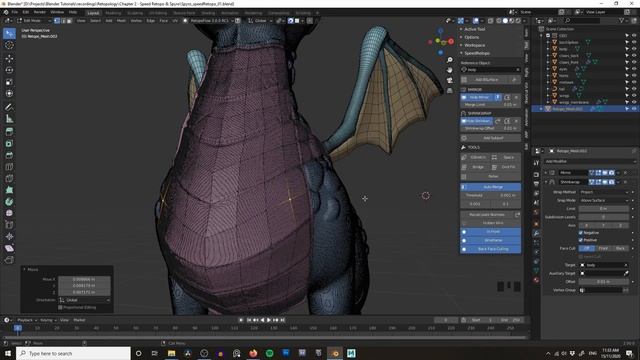
Task: Adjust the Shrinkwrap Offset slider in modifier
Action: pyautogui.click(x=604, y=282)
